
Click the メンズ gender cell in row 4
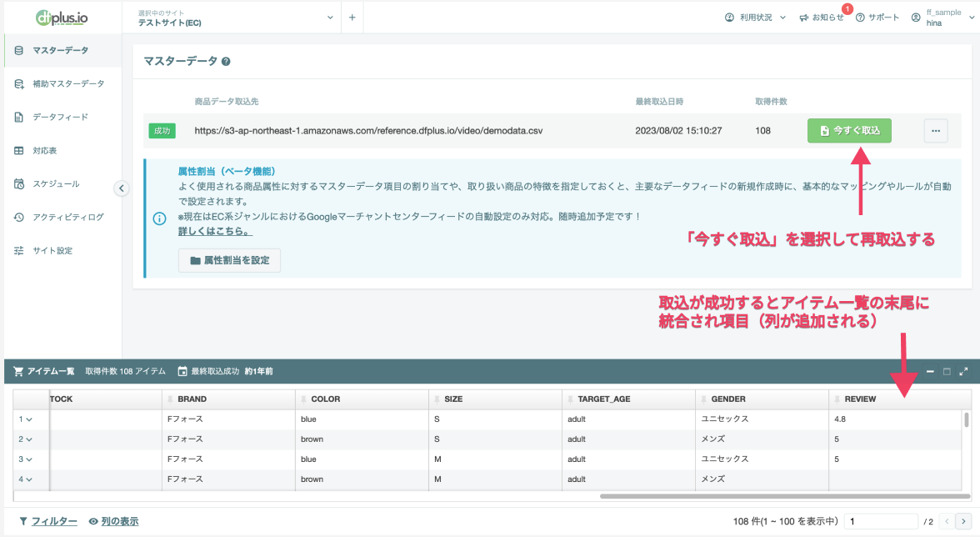tap(762, 479)
